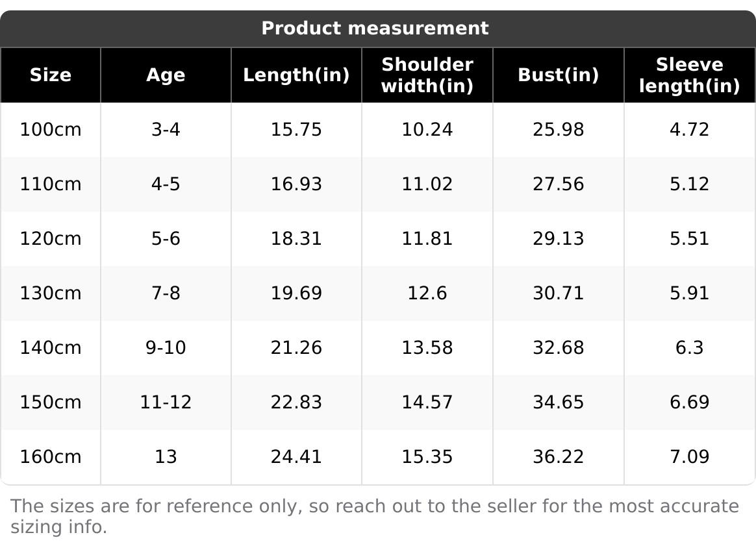The height and width of the screenshot is (548, 756).
Task: Select the 110cm size cell
Action: [51, 184]
